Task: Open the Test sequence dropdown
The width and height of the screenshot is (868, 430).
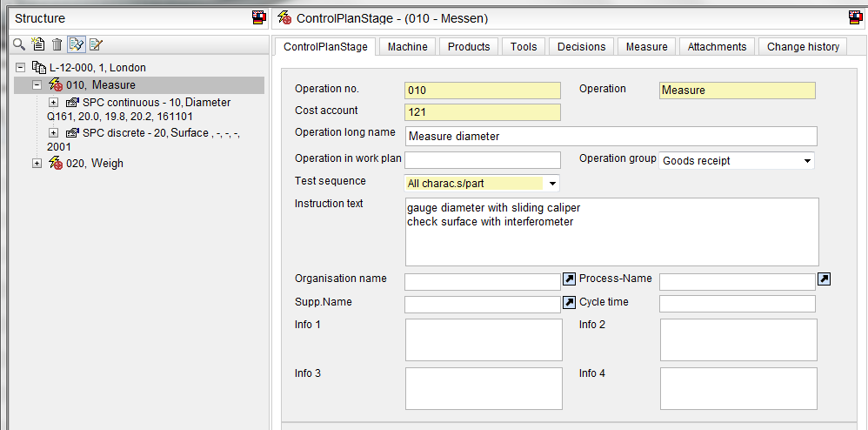Action: tap(551, 184)
